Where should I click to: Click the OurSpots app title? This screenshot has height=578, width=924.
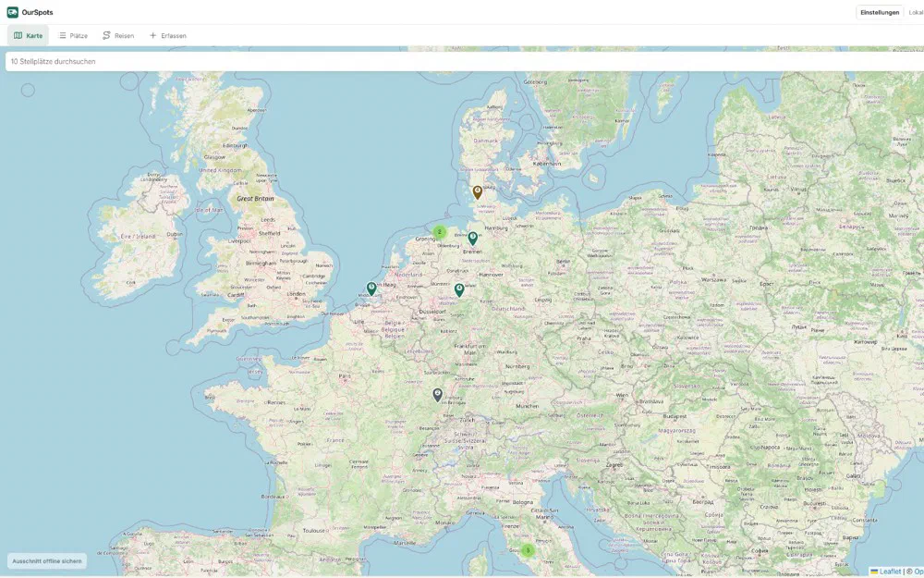tap(37, 12)
